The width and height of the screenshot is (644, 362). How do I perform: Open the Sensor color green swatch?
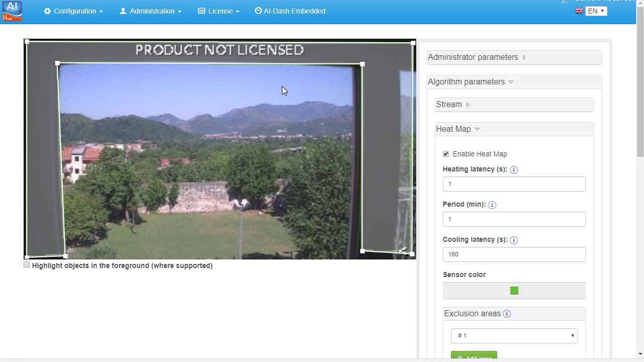pos(514,291)
